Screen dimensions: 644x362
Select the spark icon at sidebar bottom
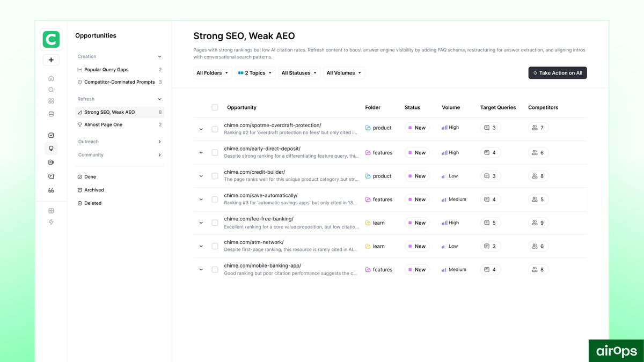pos(51,221)
